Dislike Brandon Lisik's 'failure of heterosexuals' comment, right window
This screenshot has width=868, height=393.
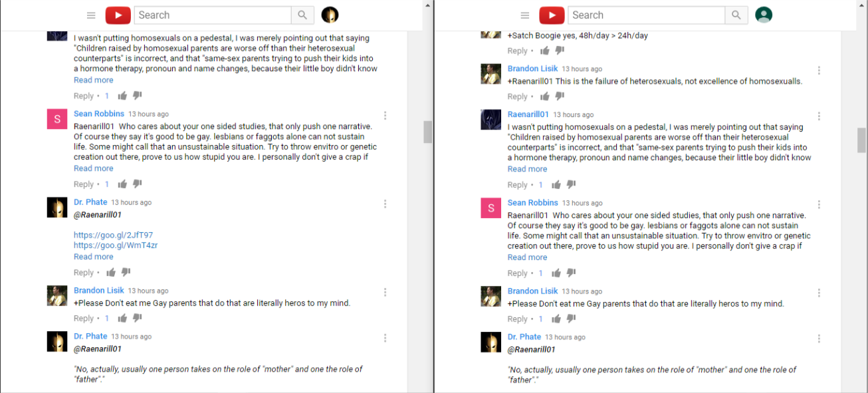560,96
